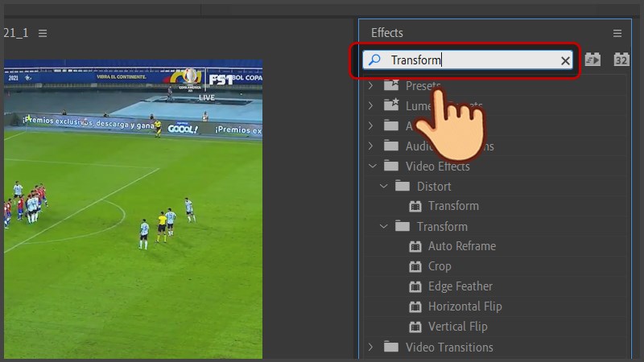This screenshot has width=644, height=362.
Task: Click the Transform search input field
Action: pos(467,60)
